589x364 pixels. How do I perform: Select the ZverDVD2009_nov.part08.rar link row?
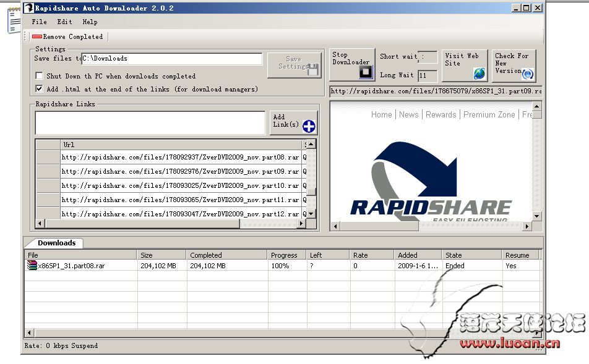pos(180,157)
